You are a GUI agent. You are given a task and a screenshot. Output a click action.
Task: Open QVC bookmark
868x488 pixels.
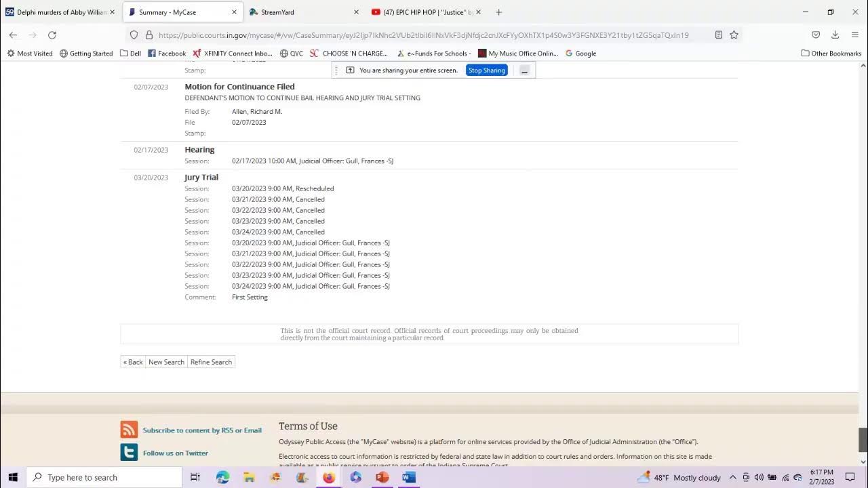pos(292,54)
